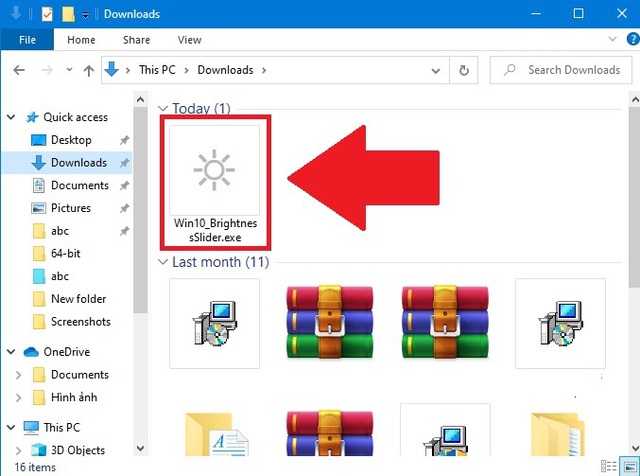640x476 pixels.
Task: Click the Search Downloads field
Action: point(561,70)
